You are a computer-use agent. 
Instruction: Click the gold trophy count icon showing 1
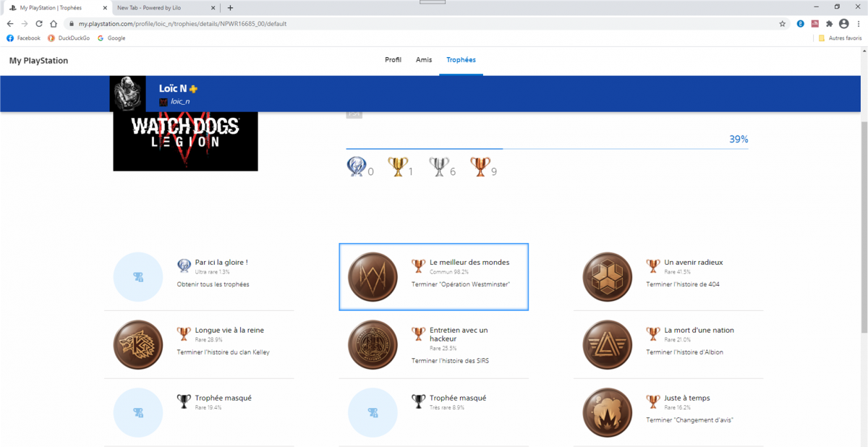pos(398,167)
